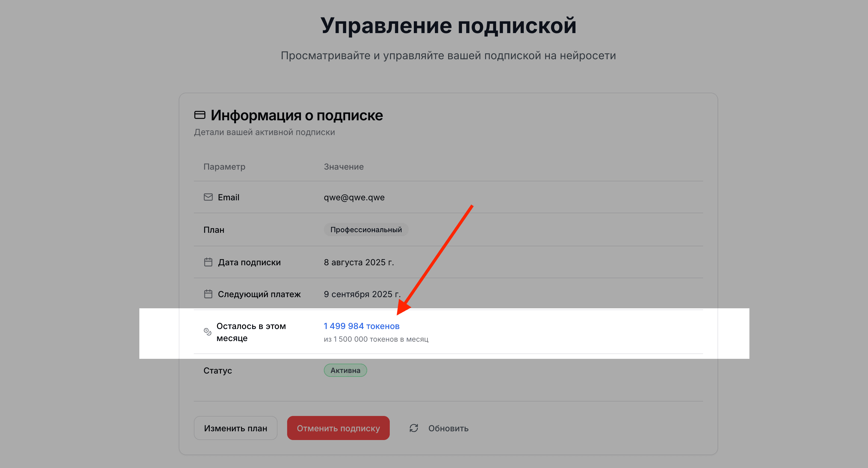
Task: Click the Значение column header
Action: (343, 166)
